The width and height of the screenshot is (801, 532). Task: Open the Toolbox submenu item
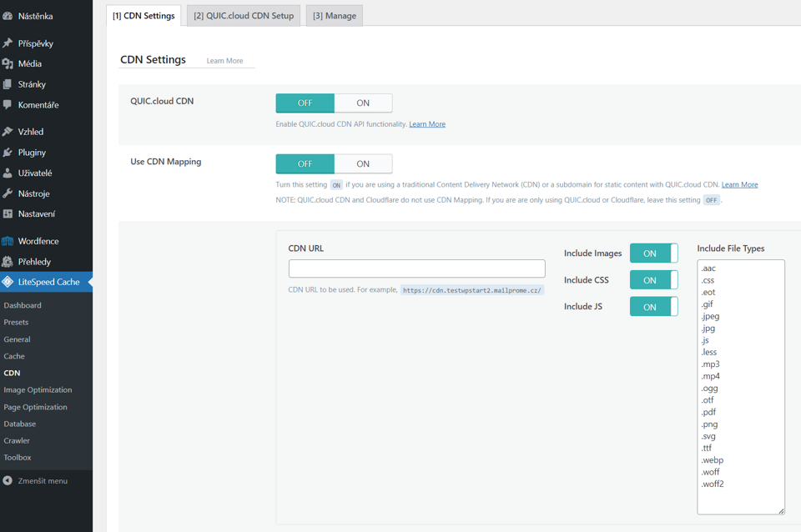coord(18,458)
